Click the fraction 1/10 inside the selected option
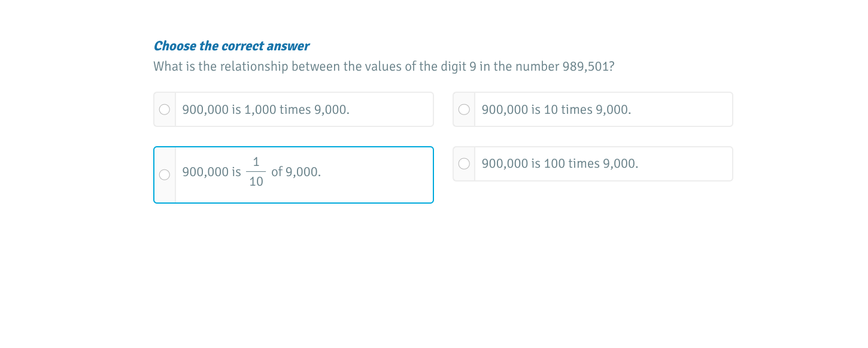Image resolution: width=868 pixels, height=348 pixels. tap(256, 172)
